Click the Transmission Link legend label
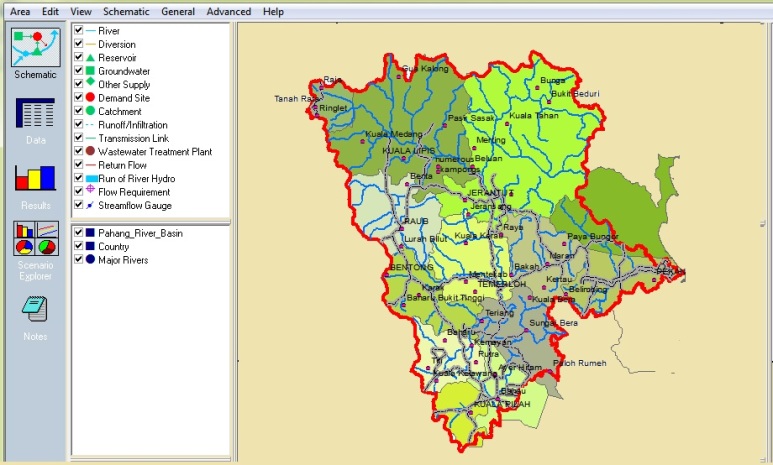The height and width of the screenshot is (465, 773). [x=133, y=138]
